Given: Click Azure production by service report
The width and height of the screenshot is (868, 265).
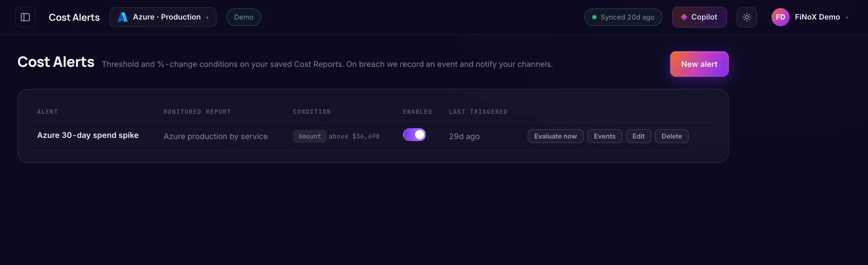Looking at the screenshot, I should pos(216,136).
